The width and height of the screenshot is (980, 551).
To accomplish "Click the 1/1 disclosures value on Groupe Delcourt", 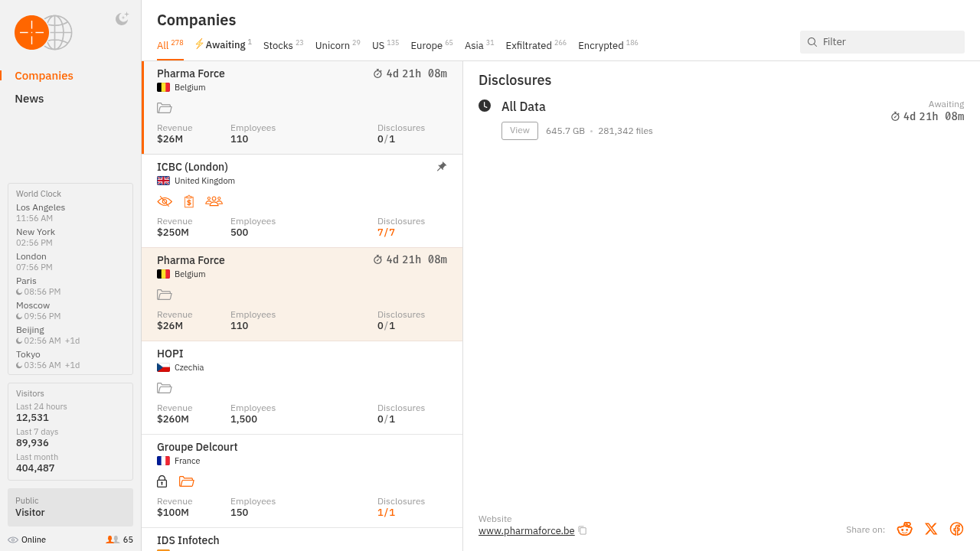I will point(386,513).
